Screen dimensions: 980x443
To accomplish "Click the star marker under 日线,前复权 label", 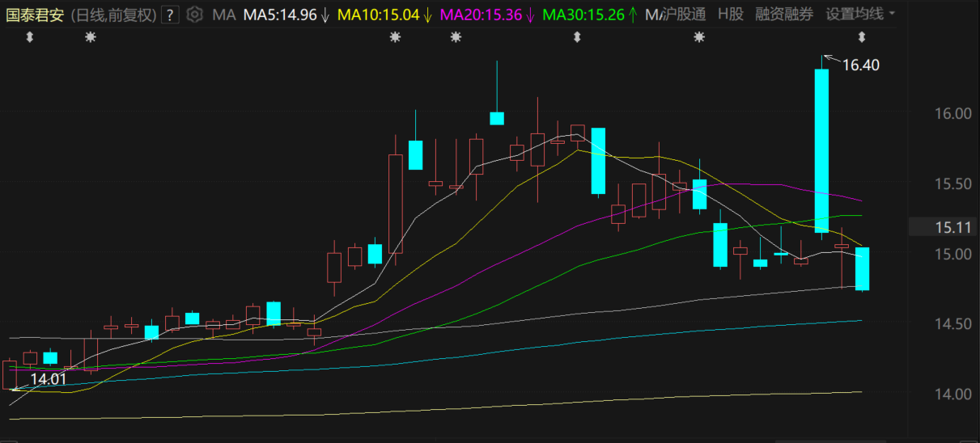I will [90, 37].
